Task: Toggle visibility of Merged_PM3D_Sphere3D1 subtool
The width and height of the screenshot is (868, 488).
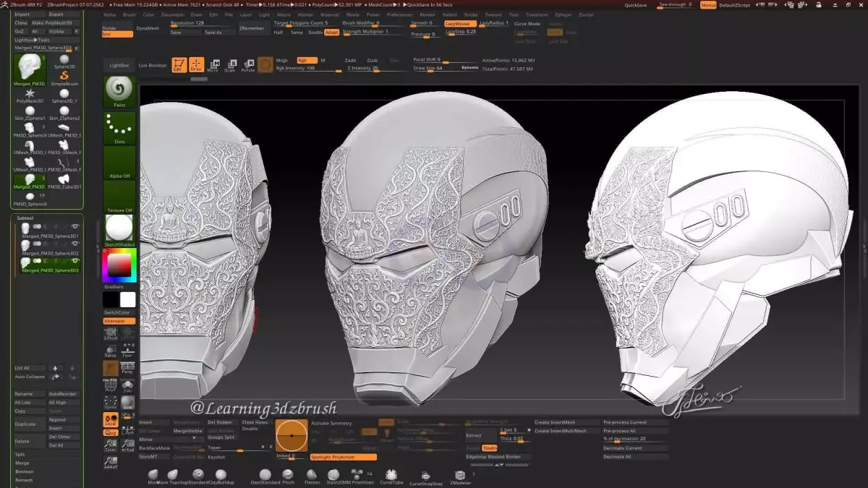Action: (75, 227)
